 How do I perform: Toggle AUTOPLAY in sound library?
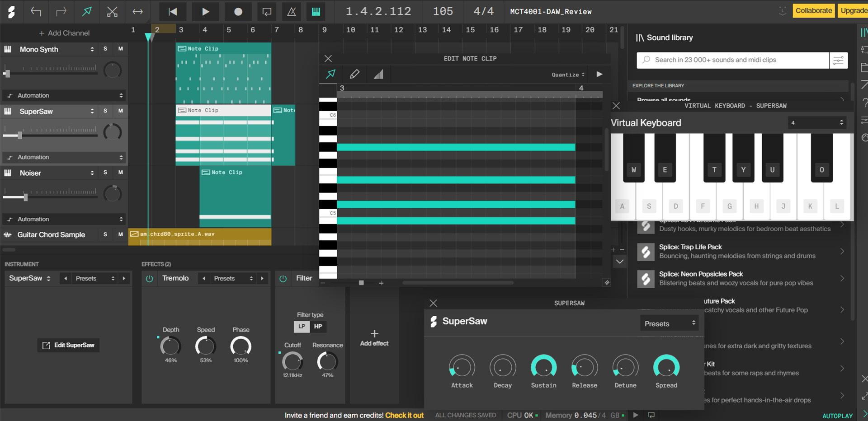837,416
